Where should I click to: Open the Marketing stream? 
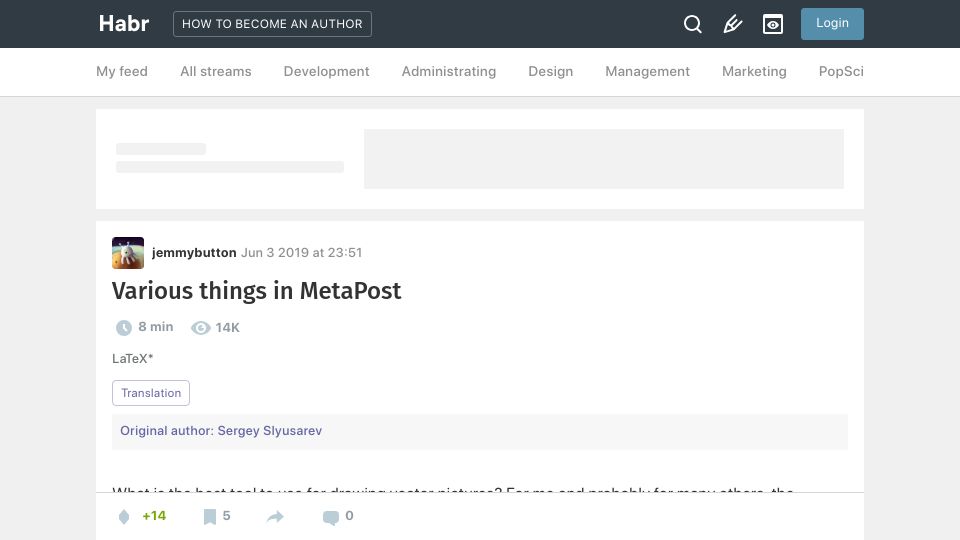click(754, 72)
